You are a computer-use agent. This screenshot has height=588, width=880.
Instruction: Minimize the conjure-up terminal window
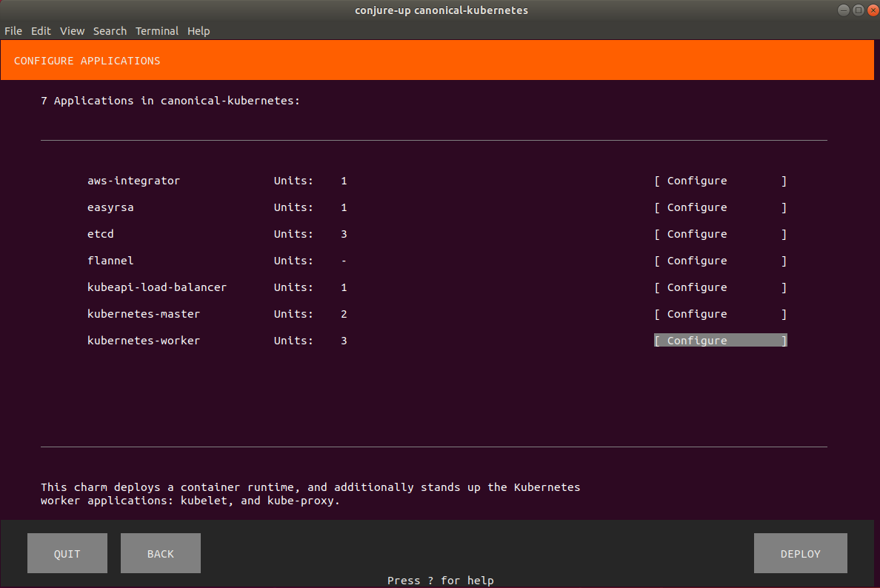843,10
